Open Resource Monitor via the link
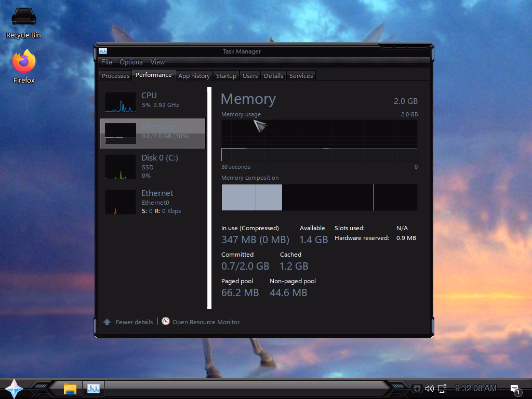Image resolution: width=532 pixels, height=399 pixels. 205,322
